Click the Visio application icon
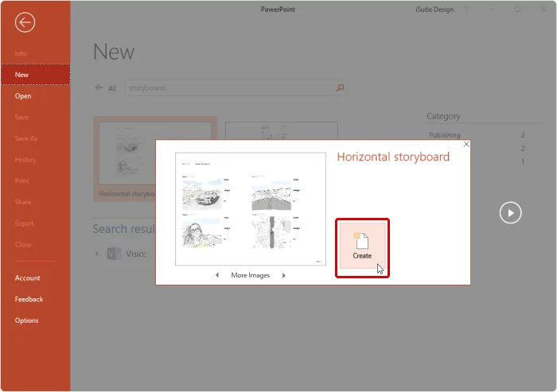The width and height of the screenshot is (557, 392). tap(114, 254)
